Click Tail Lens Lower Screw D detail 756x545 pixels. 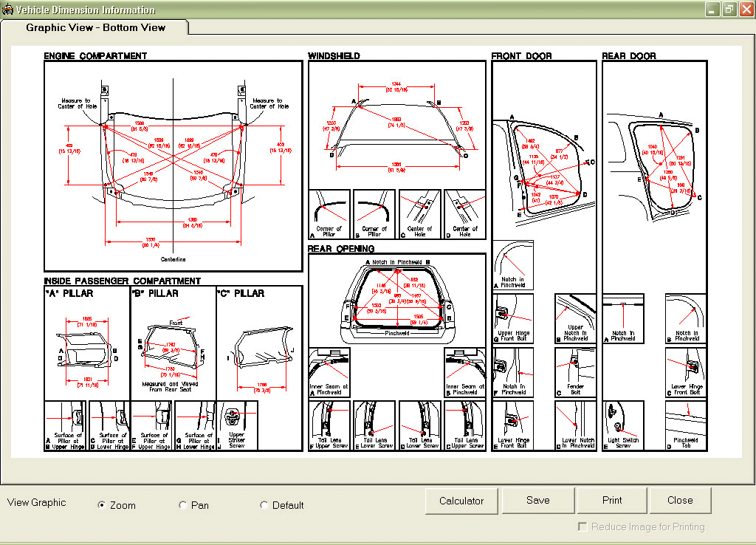[x=419, y=425]
